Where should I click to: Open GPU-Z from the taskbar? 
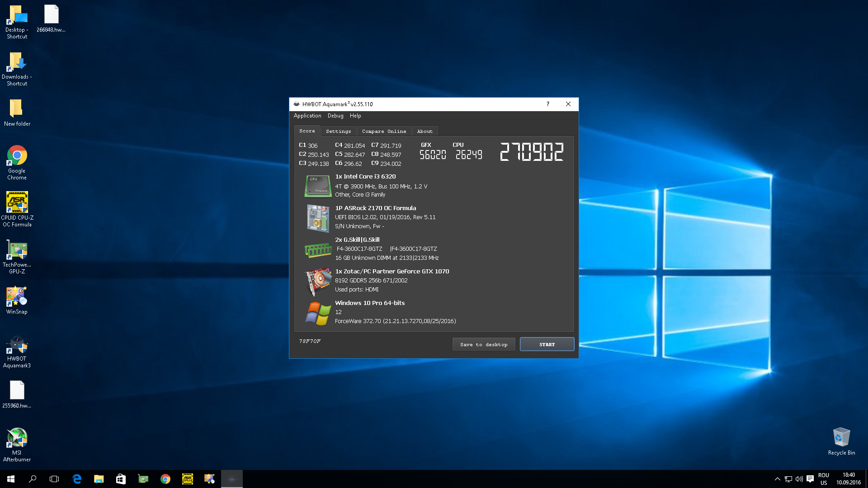coord(143,479)
